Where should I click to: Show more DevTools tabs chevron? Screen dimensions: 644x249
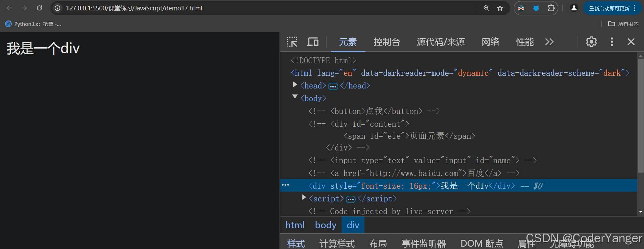(549, 42)
